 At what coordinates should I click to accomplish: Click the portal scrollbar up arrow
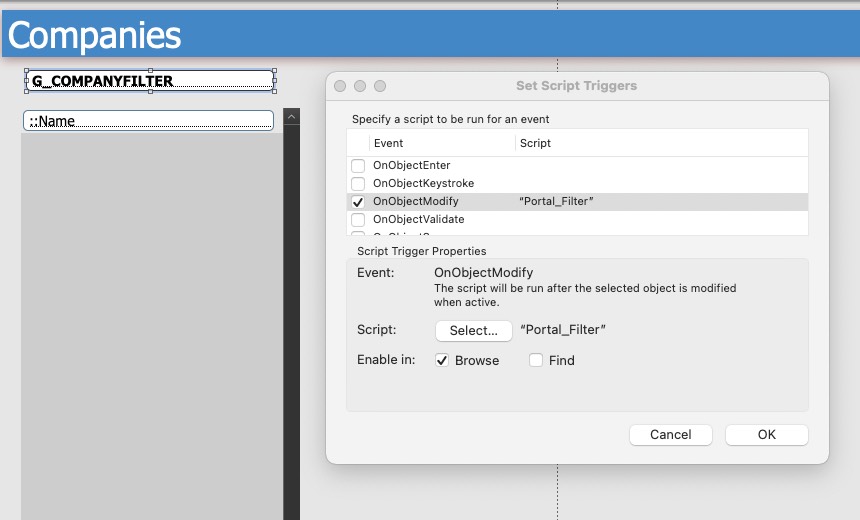click(x=291, y=117)
